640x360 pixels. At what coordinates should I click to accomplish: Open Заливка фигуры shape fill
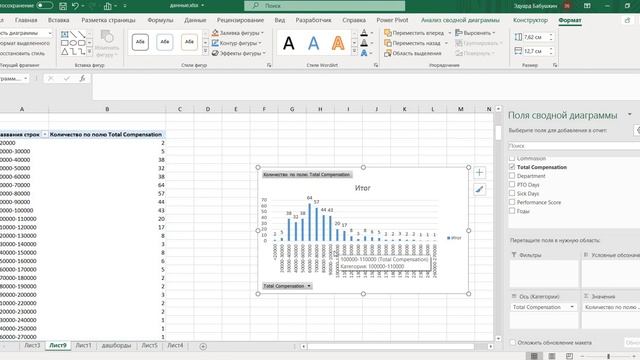click(238, 33)
